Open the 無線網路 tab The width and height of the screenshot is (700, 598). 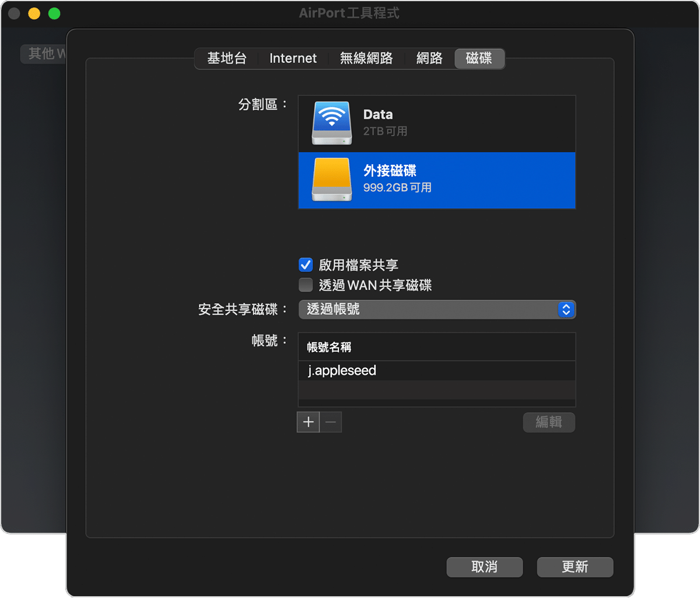(366, 58)
